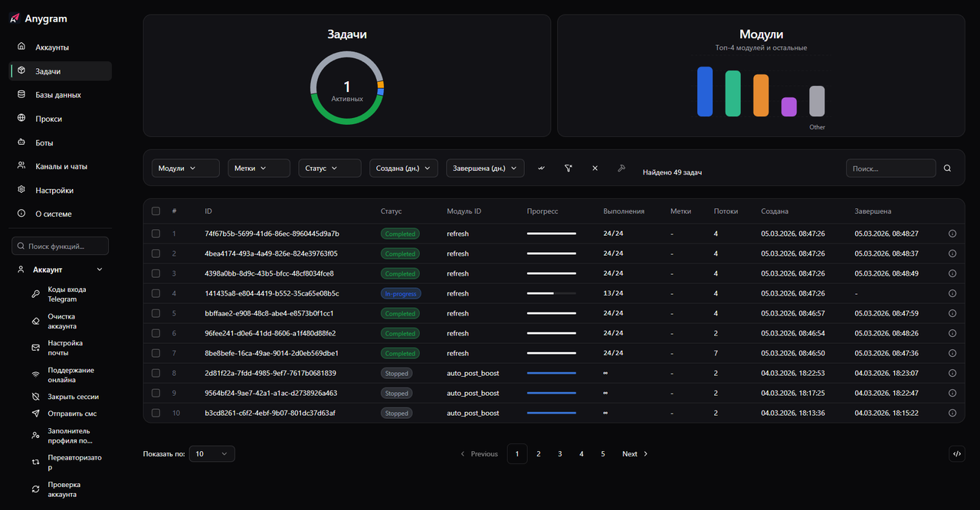Select the checkbox for task row 8
The image size is (980, 510).
[x=156, y=373]
